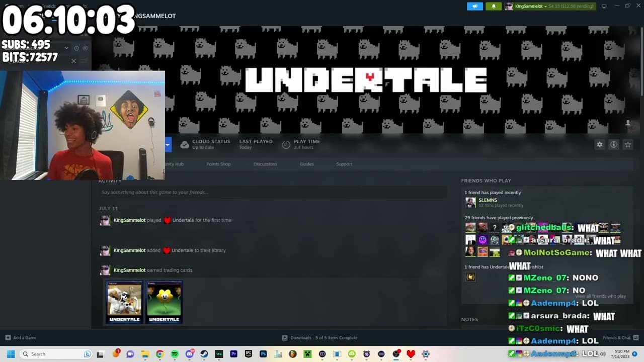
Task: Click the NOTES section heading
Action: tap(469, 319)
